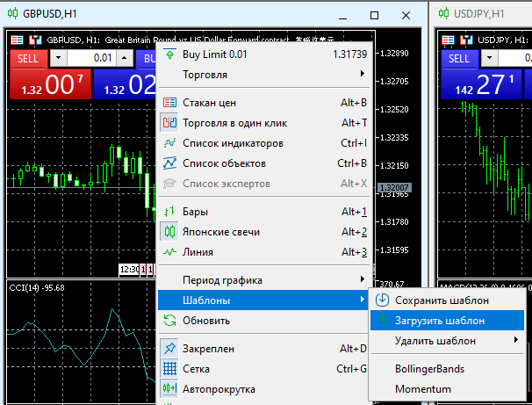
Task: Click the Buy Limit 0.01 order icon
Action: point(170,54)
